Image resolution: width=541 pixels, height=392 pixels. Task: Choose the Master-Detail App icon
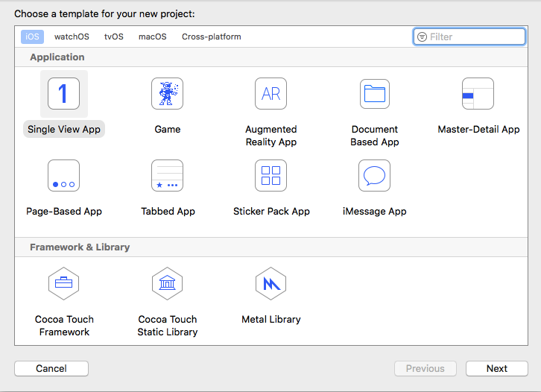[478, 93]
